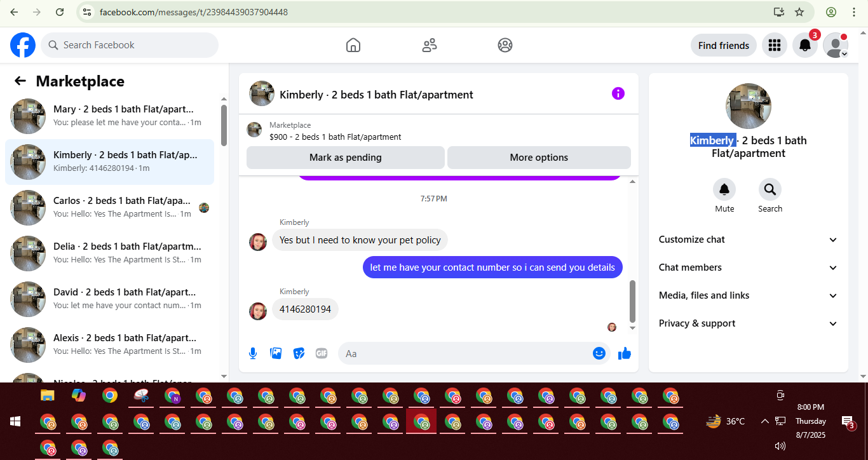Click the install app icon in address bar
Image resolution: width=868 pixels, height=460 pixels.
(779, 12)
